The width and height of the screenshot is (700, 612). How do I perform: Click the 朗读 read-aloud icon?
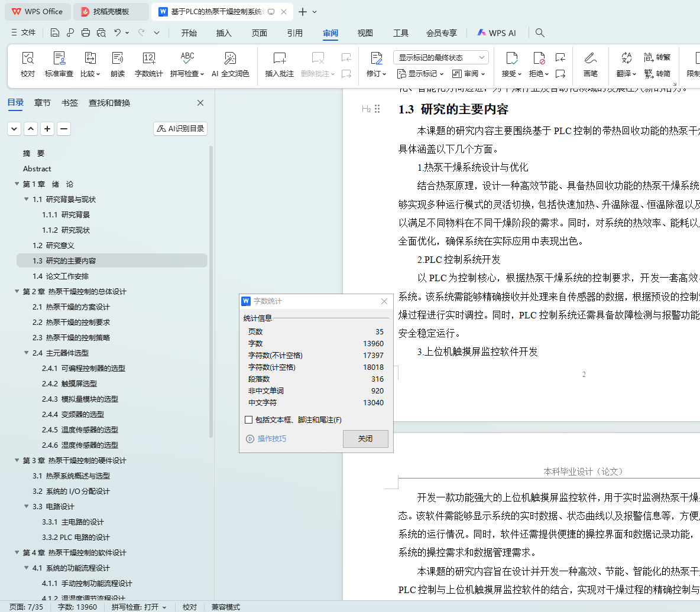coord(118,58)
